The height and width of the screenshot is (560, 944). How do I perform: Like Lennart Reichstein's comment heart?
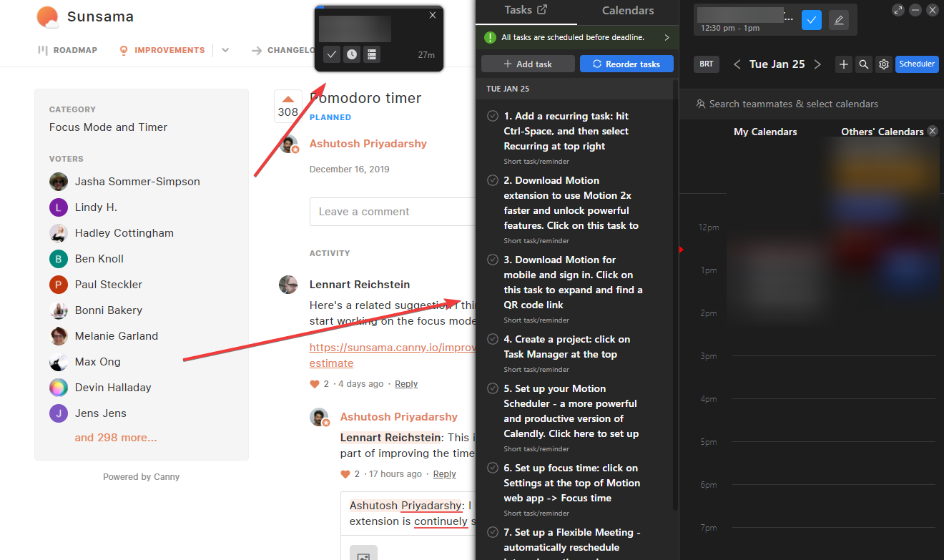pyautogui.click(x=314, y=384)
